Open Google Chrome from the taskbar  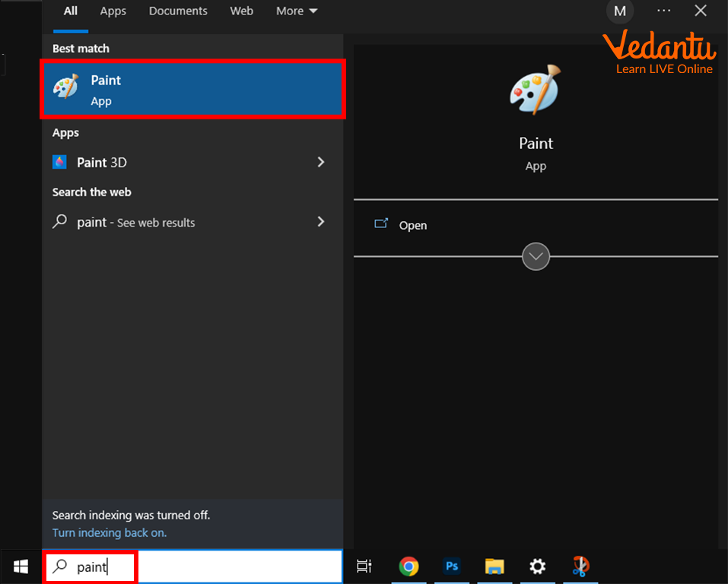(409, 567)
